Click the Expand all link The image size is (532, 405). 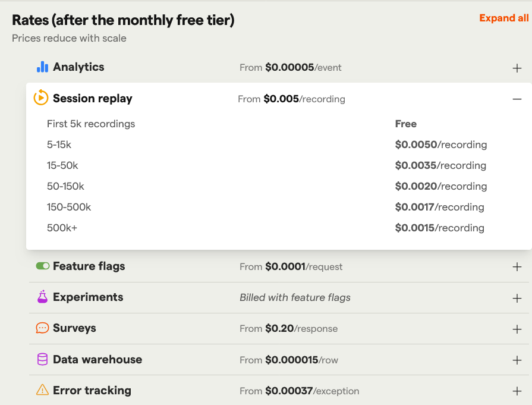(x=503, y=18)
